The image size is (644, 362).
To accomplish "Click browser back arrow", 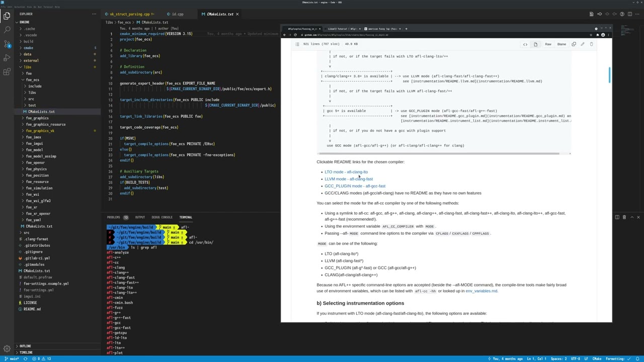I will (x=284, y=35).
